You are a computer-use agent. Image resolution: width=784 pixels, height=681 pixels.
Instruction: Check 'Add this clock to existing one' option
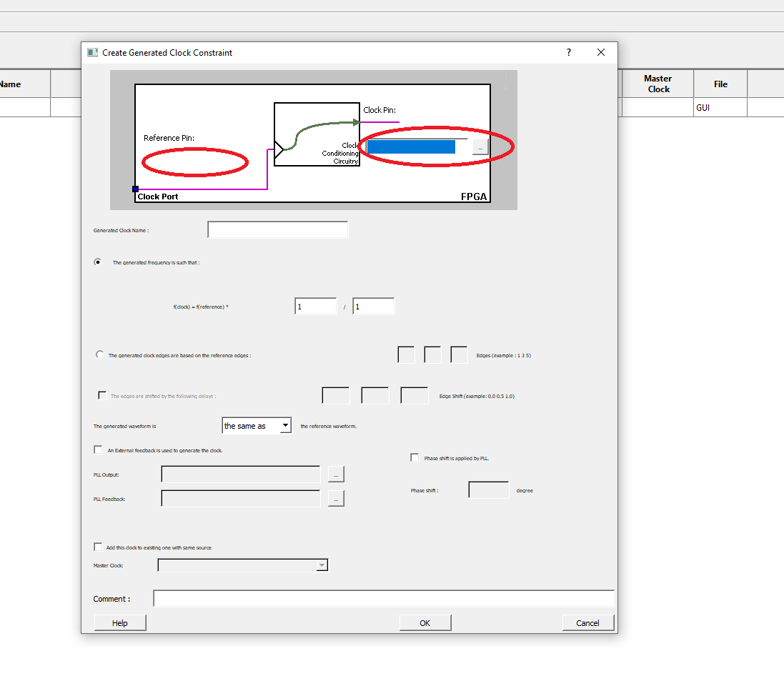(x=98, y=546)
